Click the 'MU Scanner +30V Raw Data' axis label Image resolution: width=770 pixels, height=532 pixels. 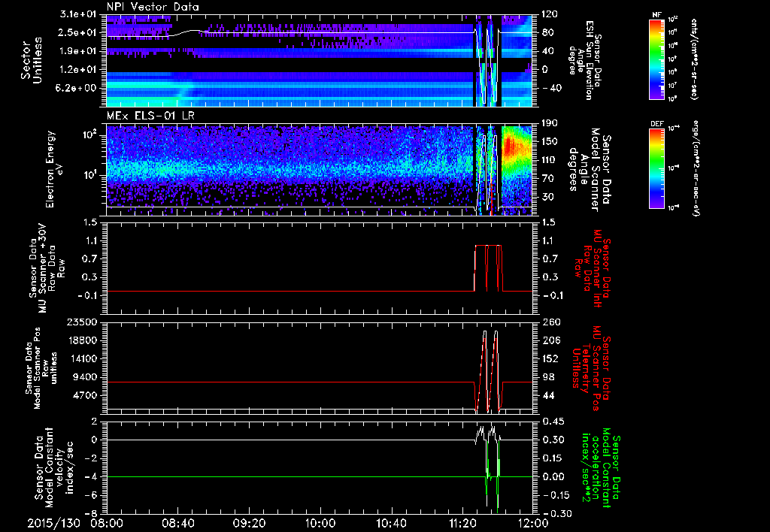click(47, 268)
